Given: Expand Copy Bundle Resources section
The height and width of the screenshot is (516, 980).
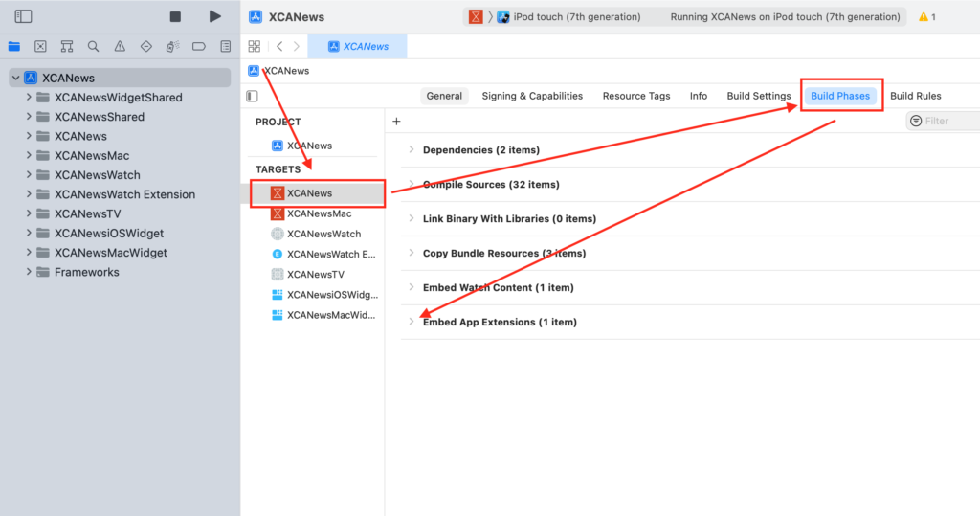Looking at the screenshot, I should pos(412,253).
